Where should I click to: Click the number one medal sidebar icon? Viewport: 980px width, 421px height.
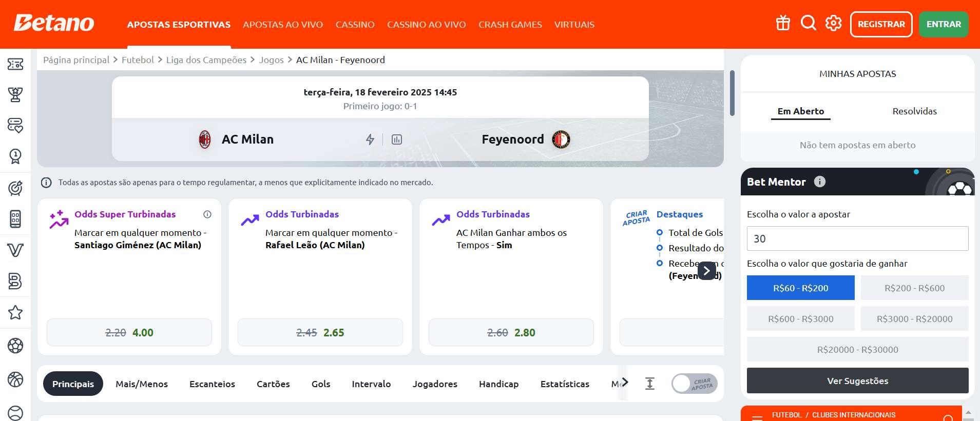[15, 156]
